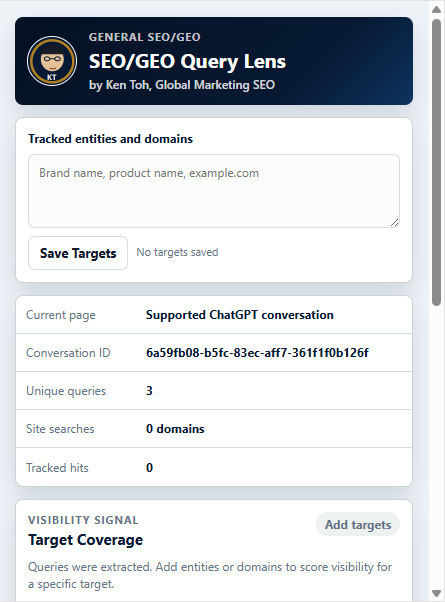Click the Visibility Signal label
Viewport: 445px width, 602px height.
coord(83,520)
